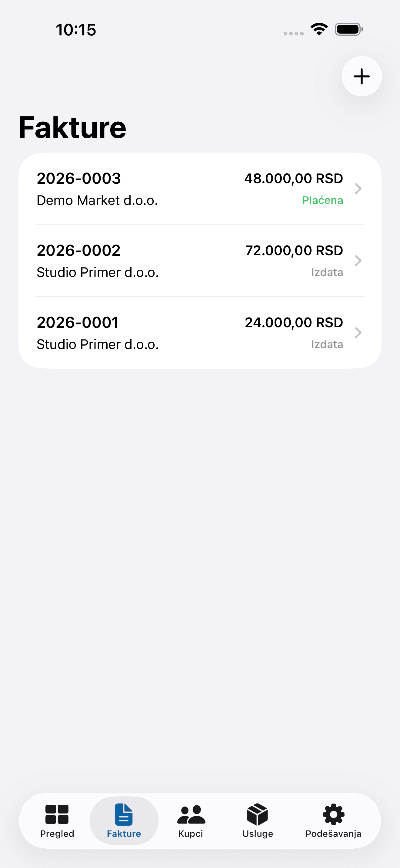Open Studio Primer invoice 2026-0002
This screenshot has height=868, width=400.
pos(200,261)
